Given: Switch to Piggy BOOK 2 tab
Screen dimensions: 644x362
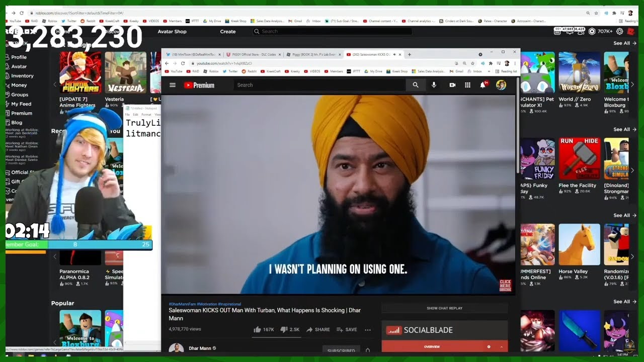Looking at the screenshot, I should click(312, 54).
